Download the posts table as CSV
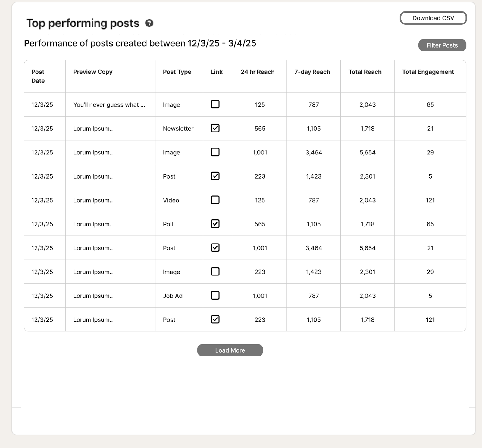The height and width of the screenshot is (448, 482). click(x=433, y=18)
